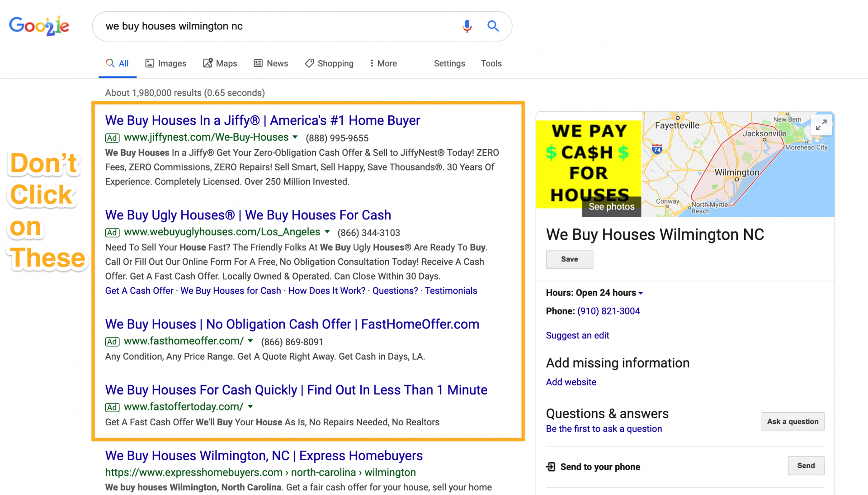Viewport: 868px width, 495px height.
Task: Open the More search options menu
Action: [383, 63]
